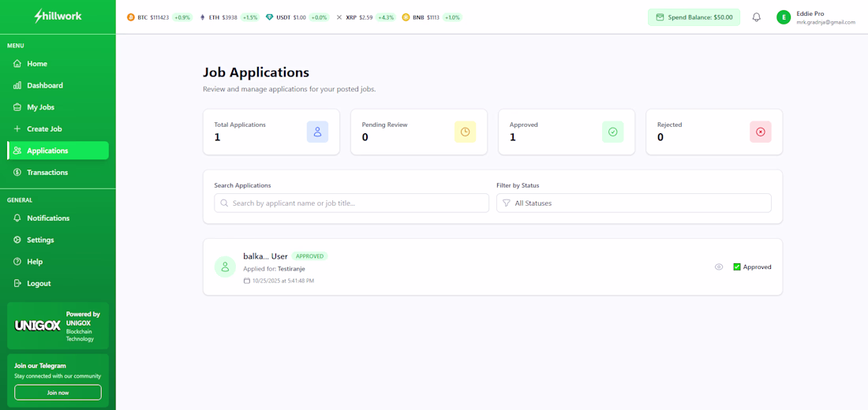
Task: Open the All Statuses filter dropdown
Action: point(634,203)
